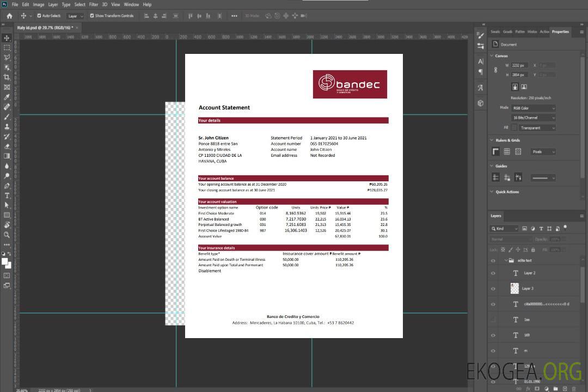Image resolution: width=588 pixels, height=392 pixels.
Task: Collapse the Canvas section
Action: [492, 56]
